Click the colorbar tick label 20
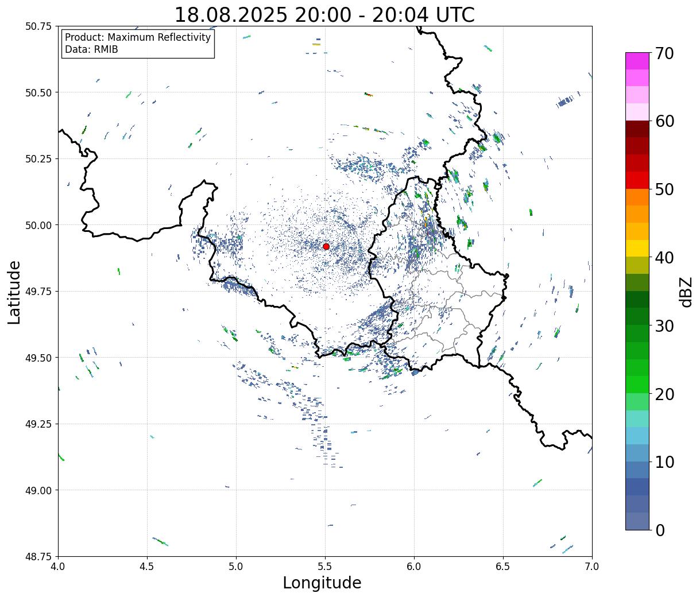700x597 pixels. click(x=664, y=394)
